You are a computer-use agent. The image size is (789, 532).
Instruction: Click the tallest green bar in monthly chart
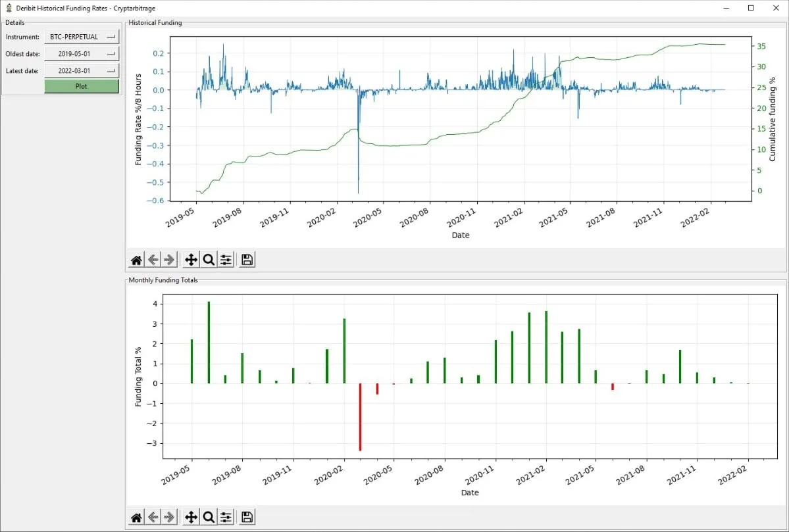tap(209, 343)
